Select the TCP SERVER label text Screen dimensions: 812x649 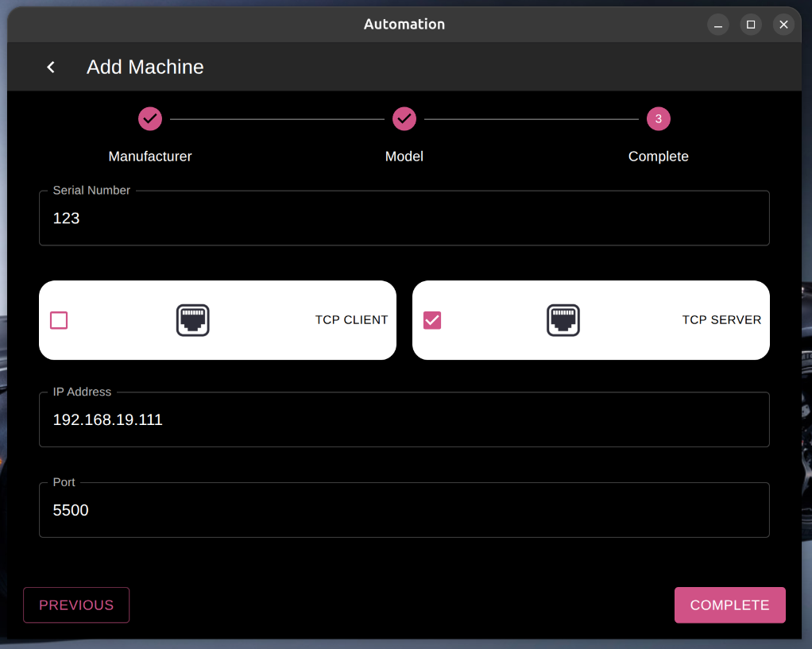point(722,320)
